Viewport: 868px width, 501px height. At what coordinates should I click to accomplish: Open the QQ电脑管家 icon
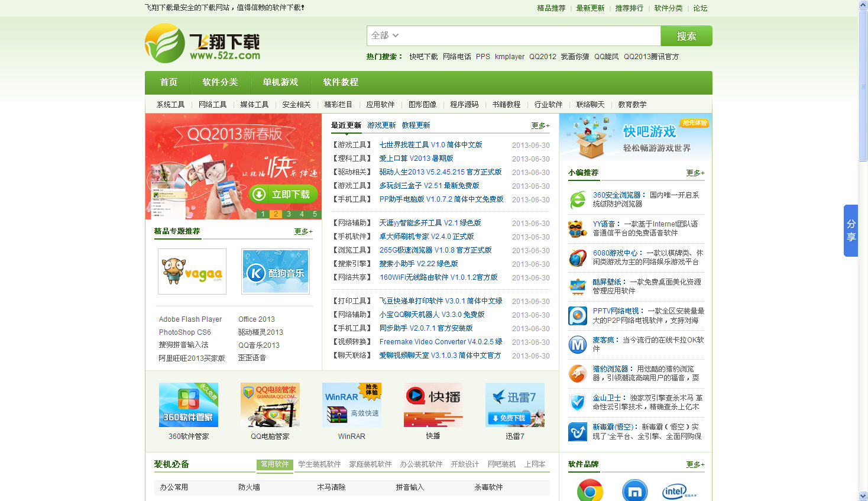[x=270, y=405]
